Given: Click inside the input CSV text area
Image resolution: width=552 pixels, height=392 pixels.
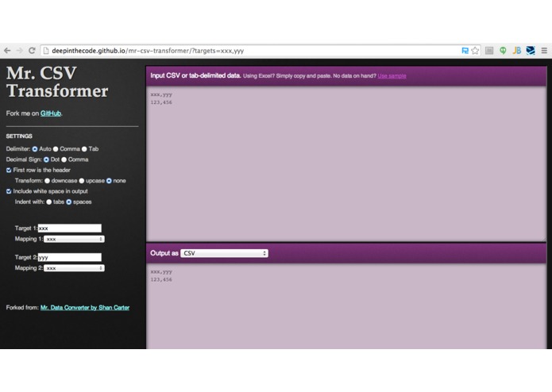Looking at the screenshot, I should click(346, 163).
